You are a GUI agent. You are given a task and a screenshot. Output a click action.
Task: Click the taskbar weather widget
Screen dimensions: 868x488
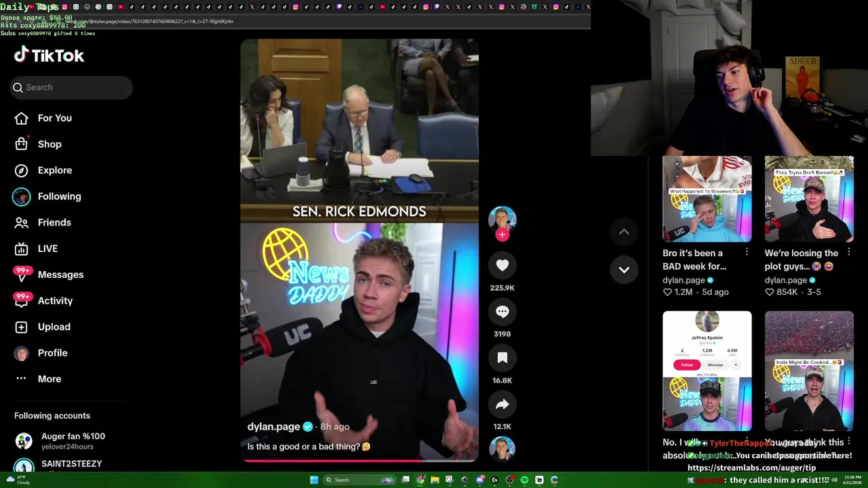tap(18, 480)
